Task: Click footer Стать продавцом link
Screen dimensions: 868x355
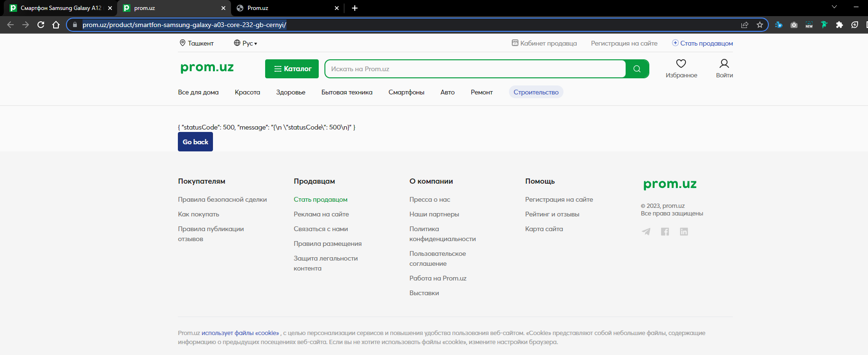Action: tap(321, 199)
